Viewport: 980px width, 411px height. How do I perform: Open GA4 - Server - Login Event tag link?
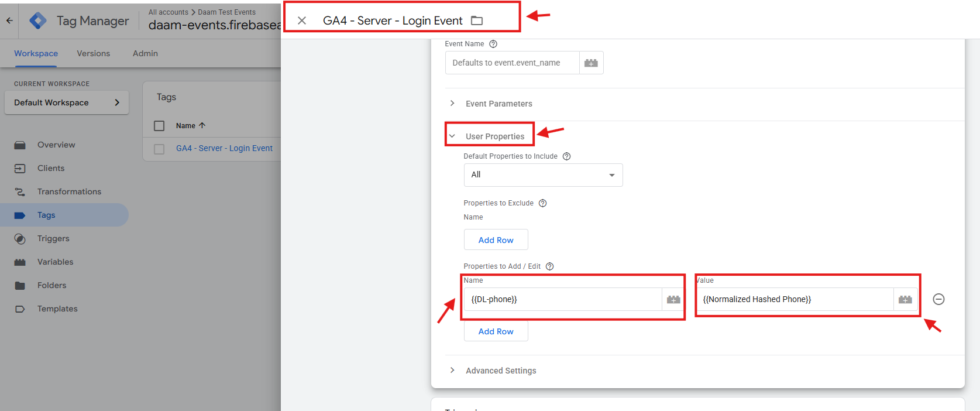(224, 149)
